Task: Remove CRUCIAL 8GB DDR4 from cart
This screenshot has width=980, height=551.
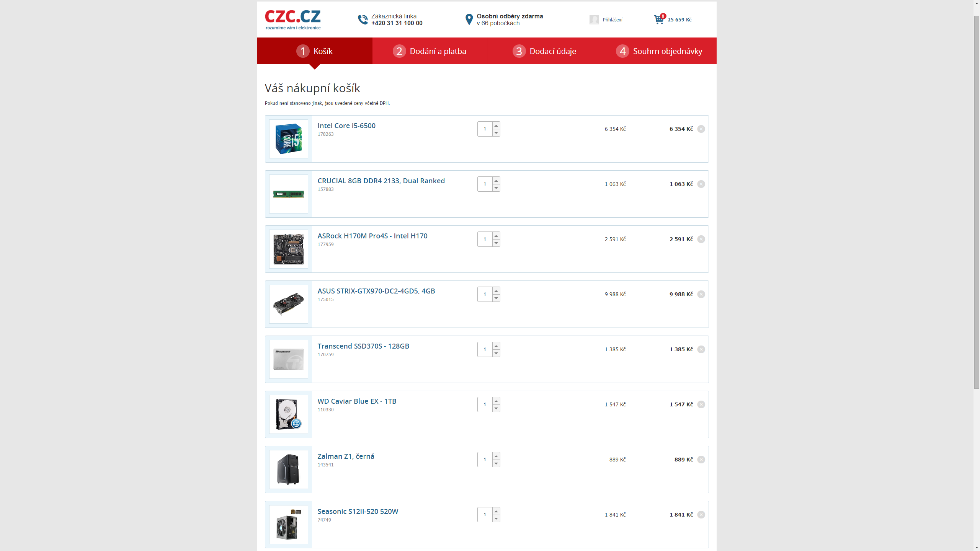Action: point(701,184)
